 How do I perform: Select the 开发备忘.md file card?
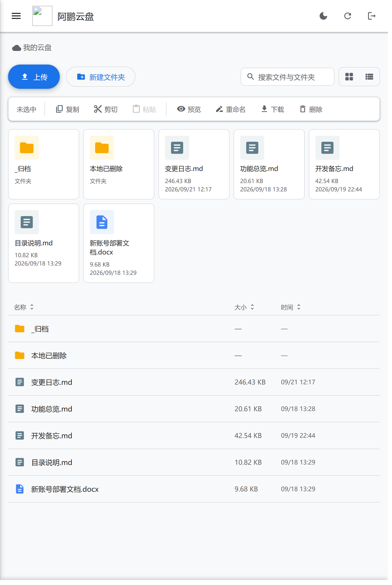pos(344,164)
